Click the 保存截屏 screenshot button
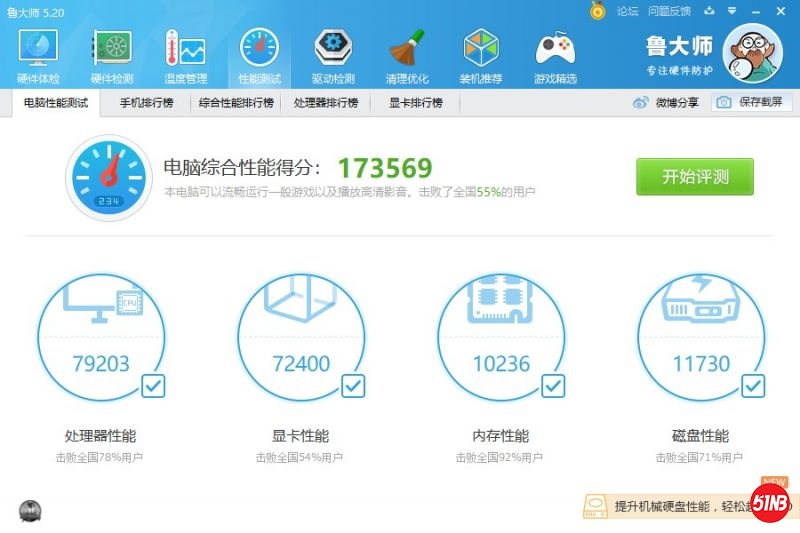Screen dimensions: 800x533 [x=753, y=103]
